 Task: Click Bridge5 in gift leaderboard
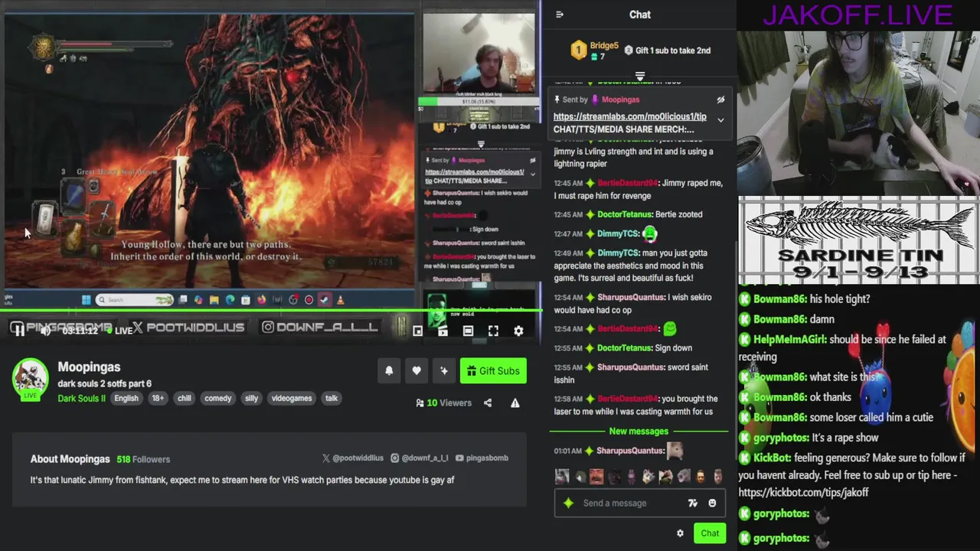pos(604,46)
